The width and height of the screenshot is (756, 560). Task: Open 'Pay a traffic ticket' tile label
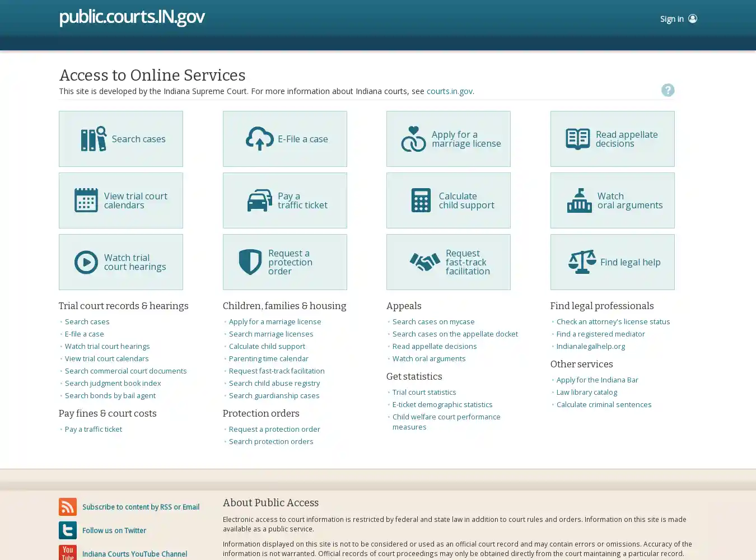(x=302, y=200)
